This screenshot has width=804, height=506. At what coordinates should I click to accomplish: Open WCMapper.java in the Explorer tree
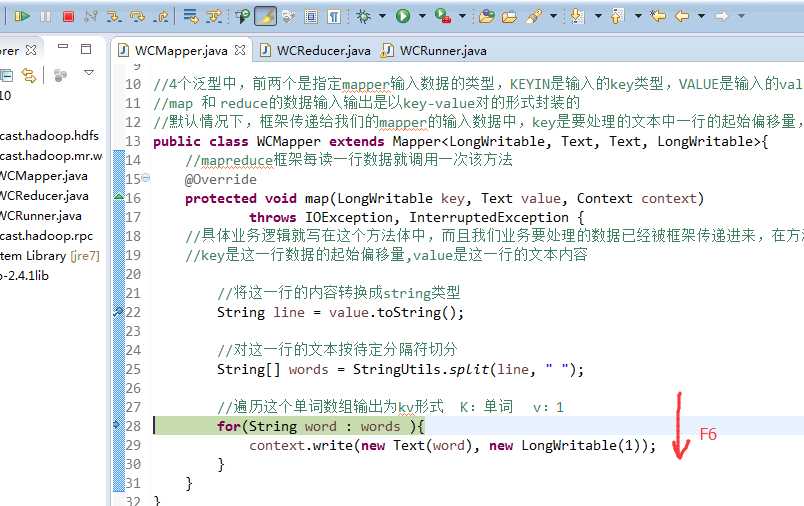click(44, 176)
